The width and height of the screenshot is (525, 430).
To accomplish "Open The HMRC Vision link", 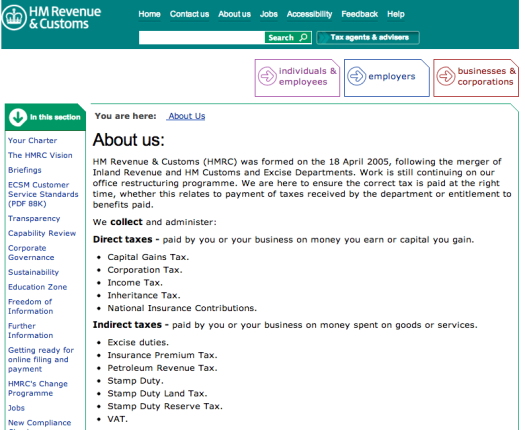I will [x=40, y=155].
